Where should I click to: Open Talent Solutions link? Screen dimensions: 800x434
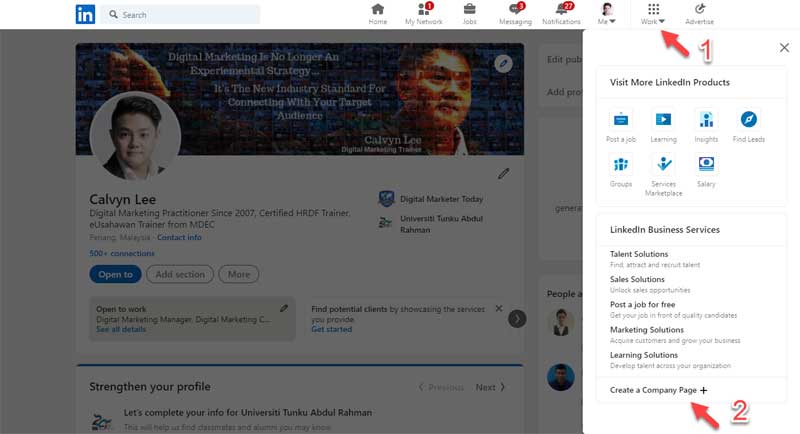click(x=639, y=254)
